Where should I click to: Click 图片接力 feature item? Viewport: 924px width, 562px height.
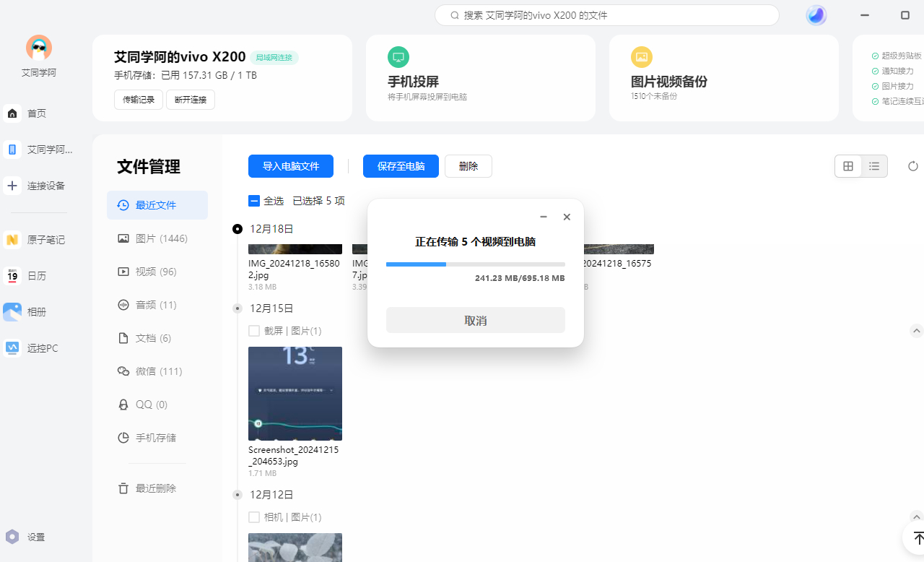(892, 86)
